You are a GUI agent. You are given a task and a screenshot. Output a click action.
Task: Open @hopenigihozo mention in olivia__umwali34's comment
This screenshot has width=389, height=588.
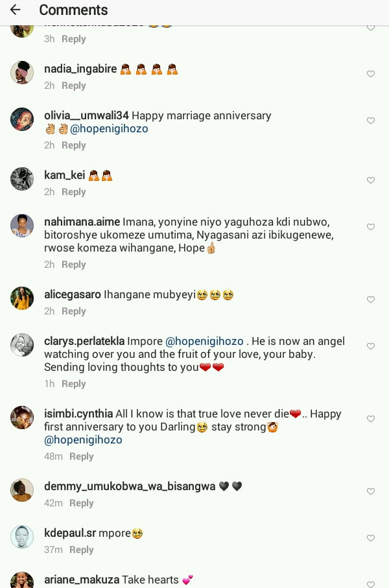click(109, 129)
